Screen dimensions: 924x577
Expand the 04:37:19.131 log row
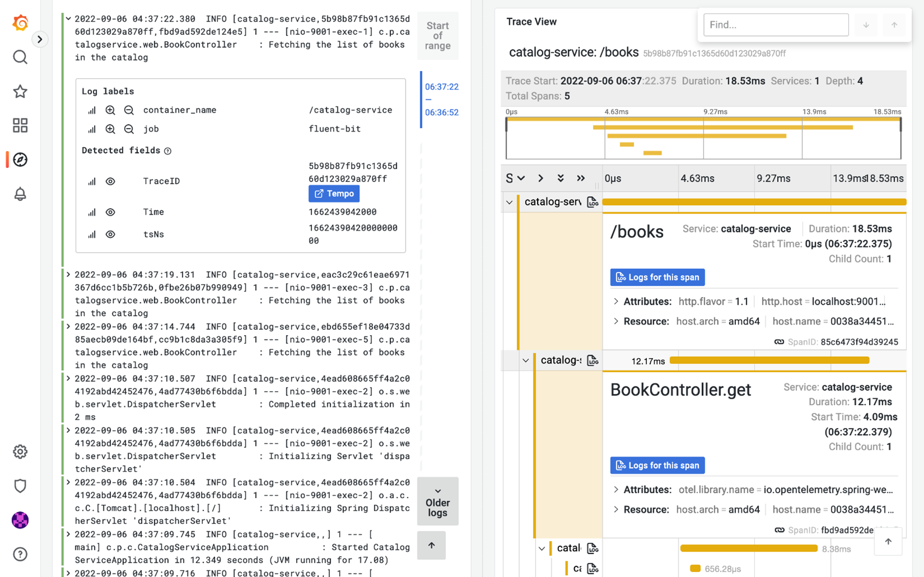(68, 275)
